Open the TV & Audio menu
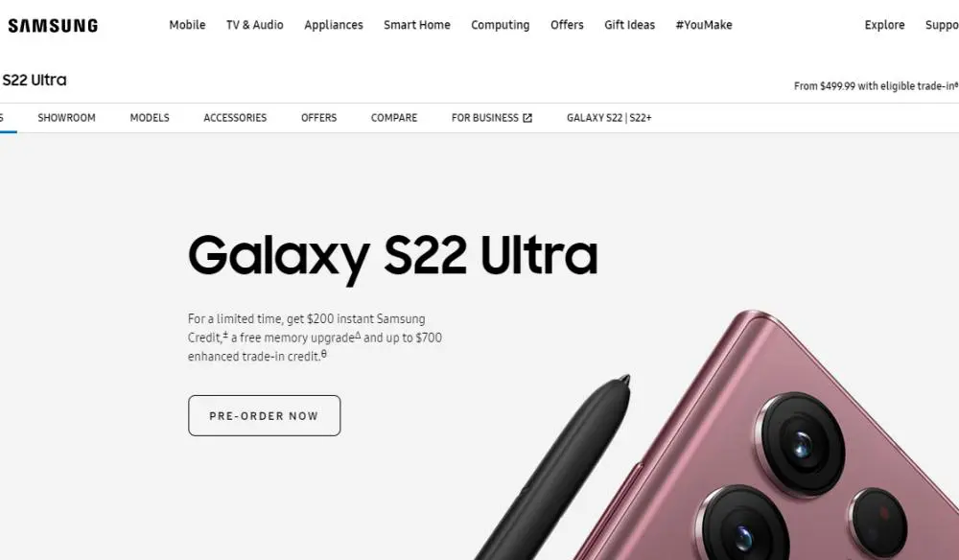The width and height of the screenshot is (959, 560). click(255, 25)
